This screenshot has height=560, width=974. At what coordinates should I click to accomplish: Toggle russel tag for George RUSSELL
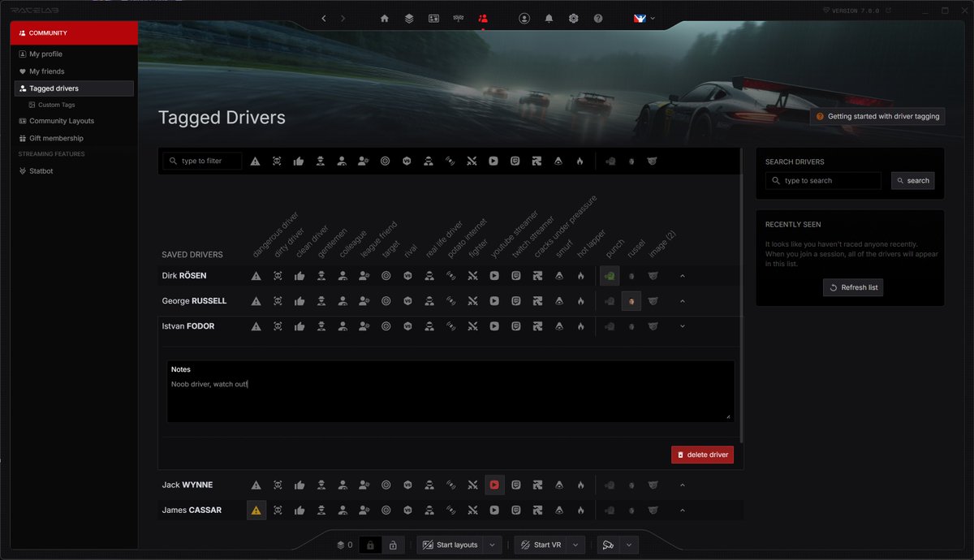pos(631,301)
